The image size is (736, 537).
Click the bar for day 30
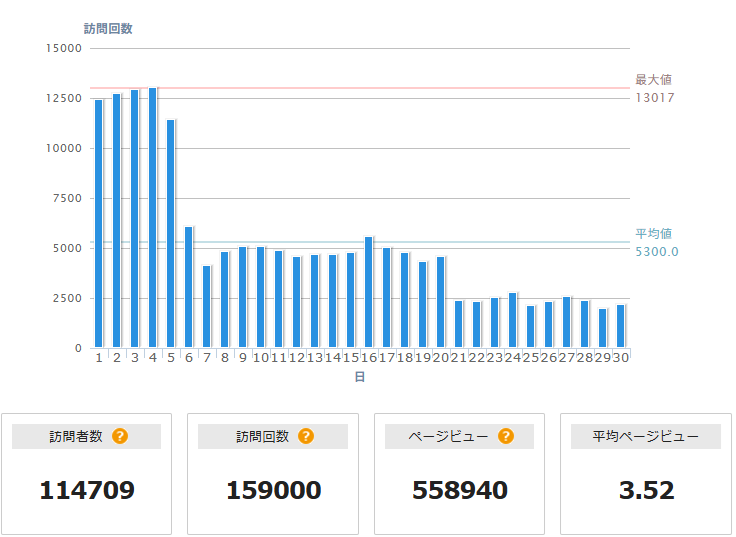(620, 326)
